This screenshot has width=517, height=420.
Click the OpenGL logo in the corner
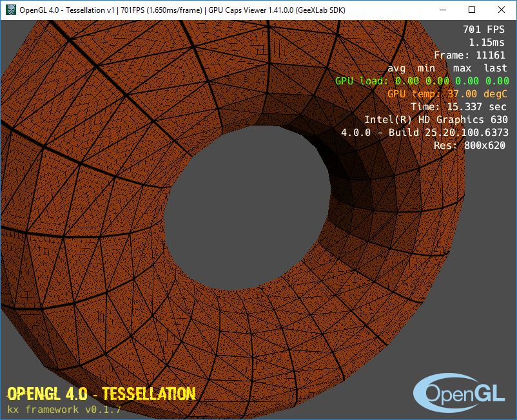coord(459,393)
